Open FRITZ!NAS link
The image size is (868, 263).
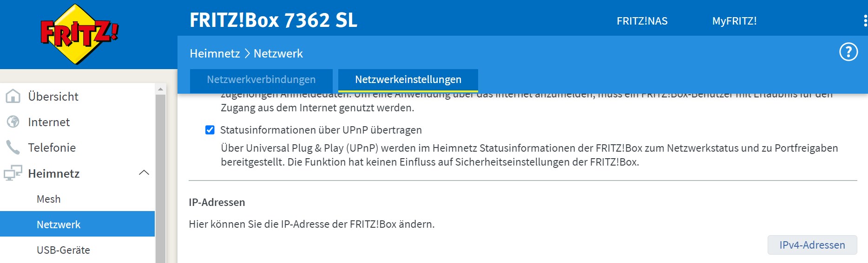pyautogui.click(x=642, y=21)
